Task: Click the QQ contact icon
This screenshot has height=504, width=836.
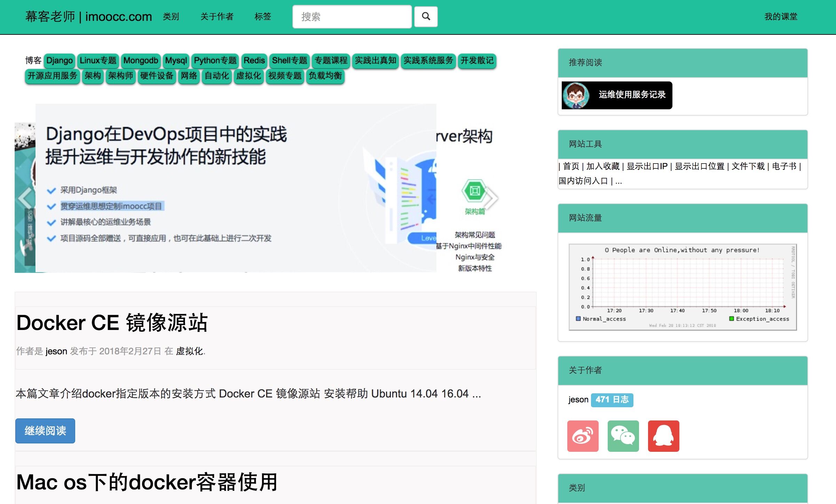Action: tap(663, 436)
